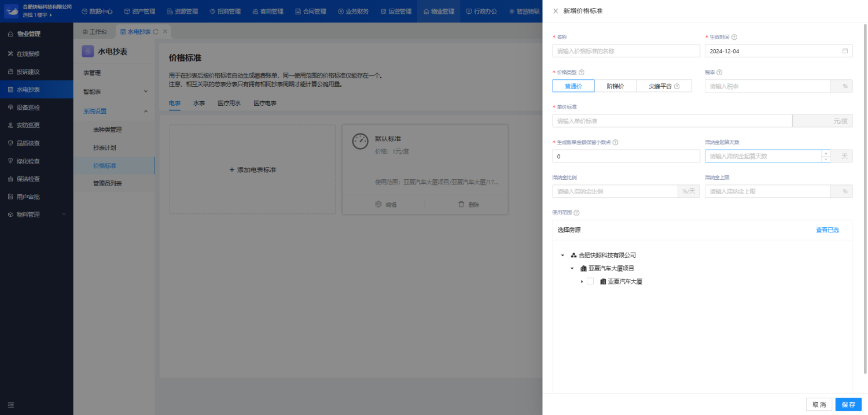Viewport: 868px width, 415px height.
Task: Click the drawer's vertical scrollbar
Action: (865, 198)
